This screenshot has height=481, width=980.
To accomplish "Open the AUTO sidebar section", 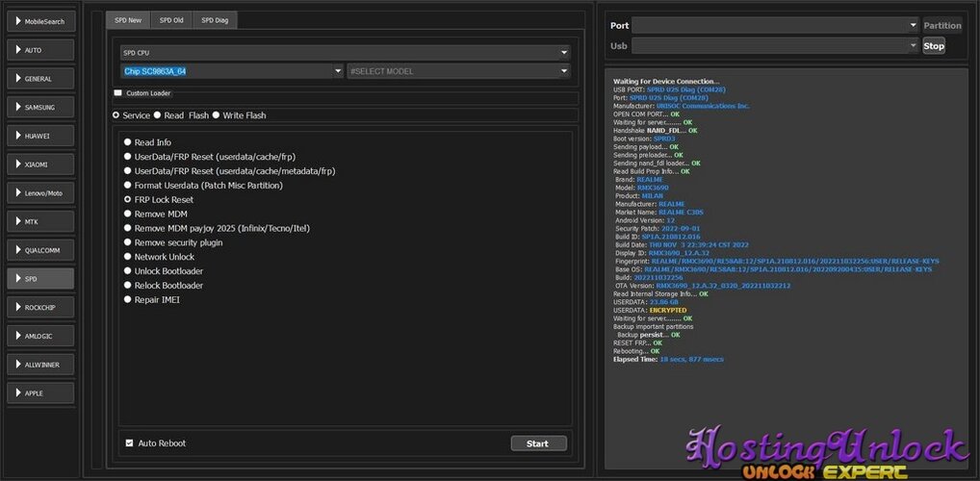I will tap(40, 50).
